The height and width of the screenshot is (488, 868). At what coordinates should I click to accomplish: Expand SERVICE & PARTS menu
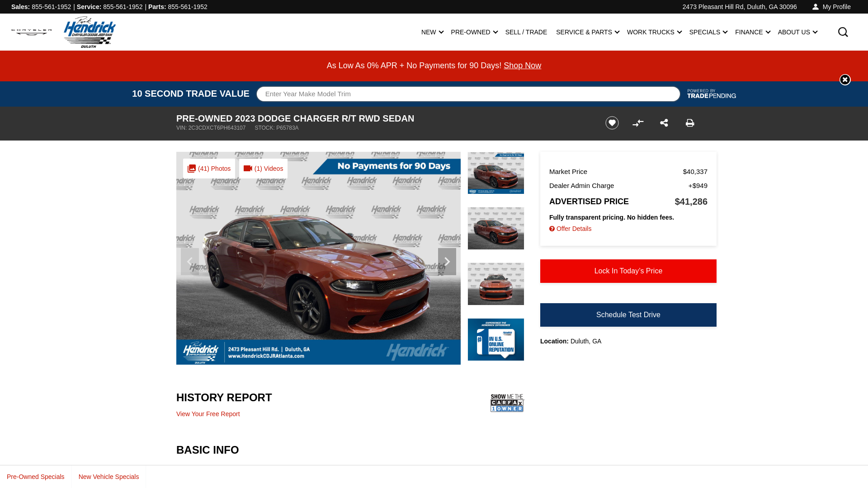[588, 32]
